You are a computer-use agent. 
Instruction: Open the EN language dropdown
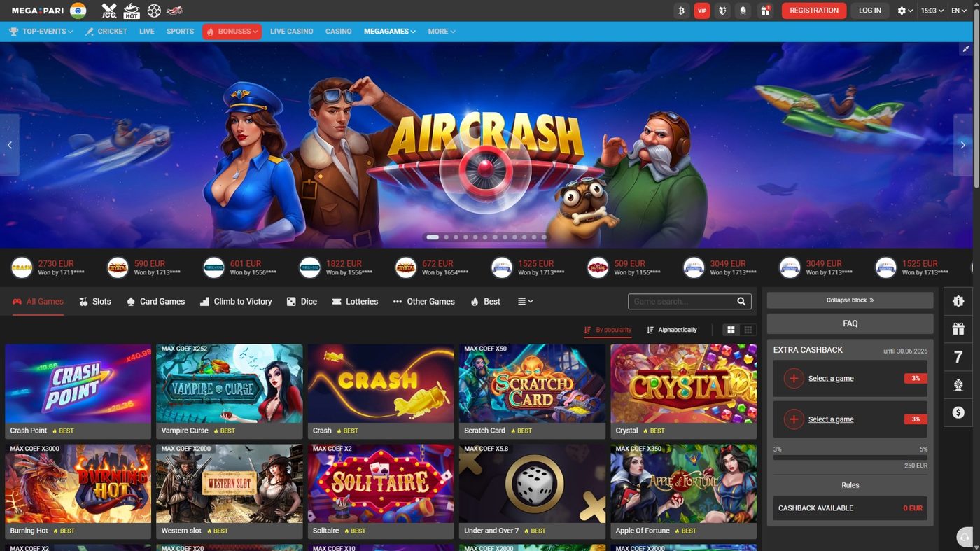click(958, 11)
